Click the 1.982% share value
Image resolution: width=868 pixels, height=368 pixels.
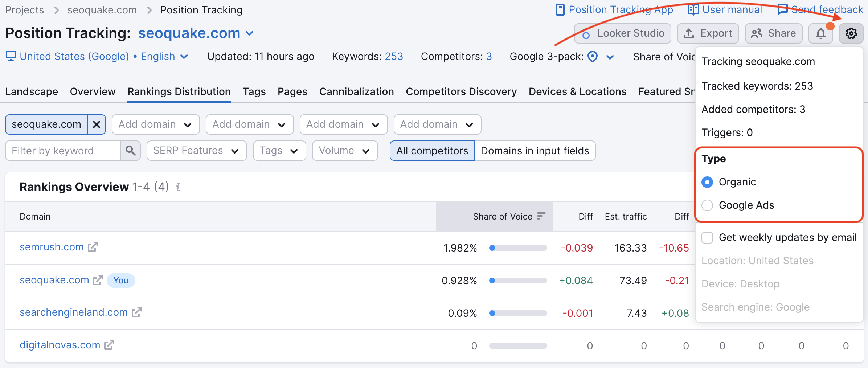tap(460, 248)
